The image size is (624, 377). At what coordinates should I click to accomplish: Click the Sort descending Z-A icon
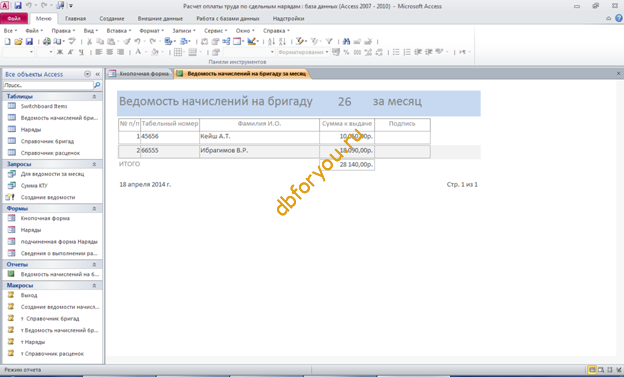point(283,41)
